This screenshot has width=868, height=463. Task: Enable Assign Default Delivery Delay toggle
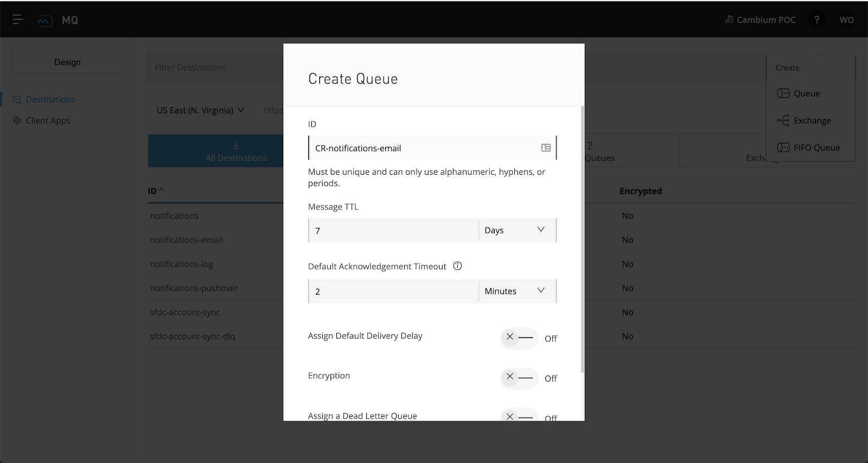pyautogui.click(x=519, y=338)
